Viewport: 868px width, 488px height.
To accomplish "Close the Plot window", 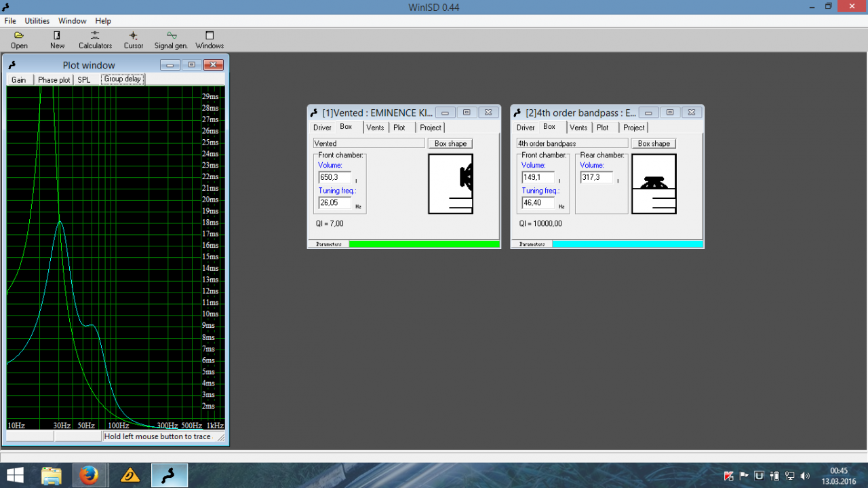I will (214, 65).
